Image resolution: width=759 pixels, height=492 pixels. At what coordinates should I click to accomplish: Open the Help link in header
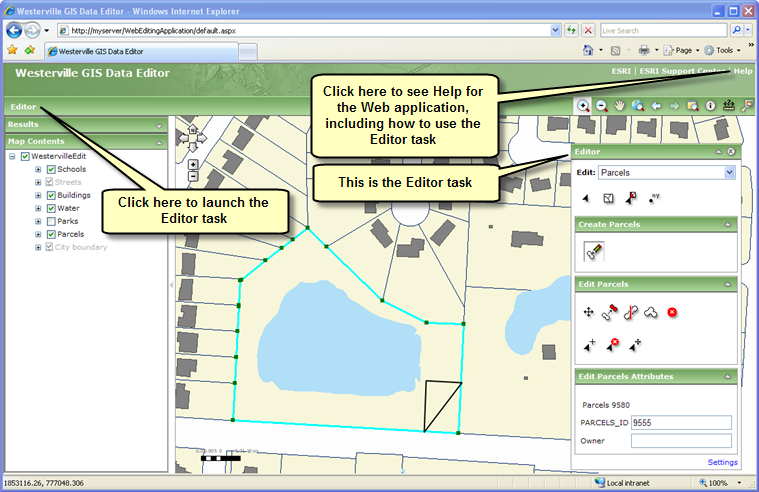tap(742, 72)
